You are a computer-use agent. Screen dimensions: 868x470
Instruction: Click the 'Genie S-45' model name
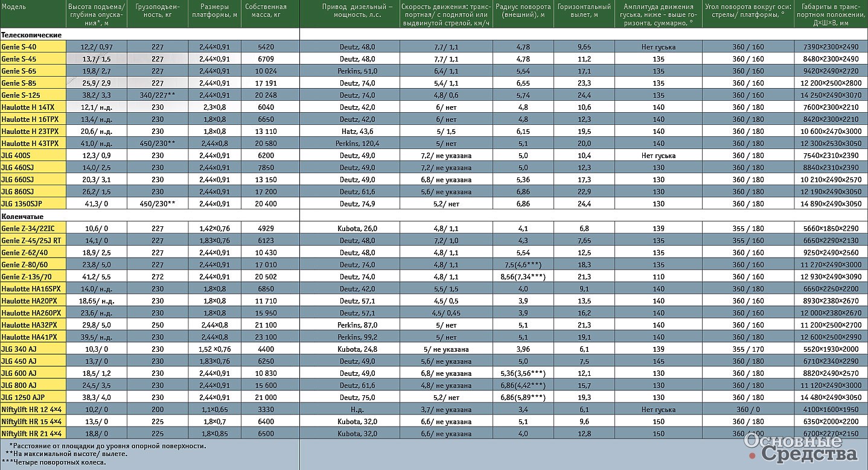click(x=19, y=59)
